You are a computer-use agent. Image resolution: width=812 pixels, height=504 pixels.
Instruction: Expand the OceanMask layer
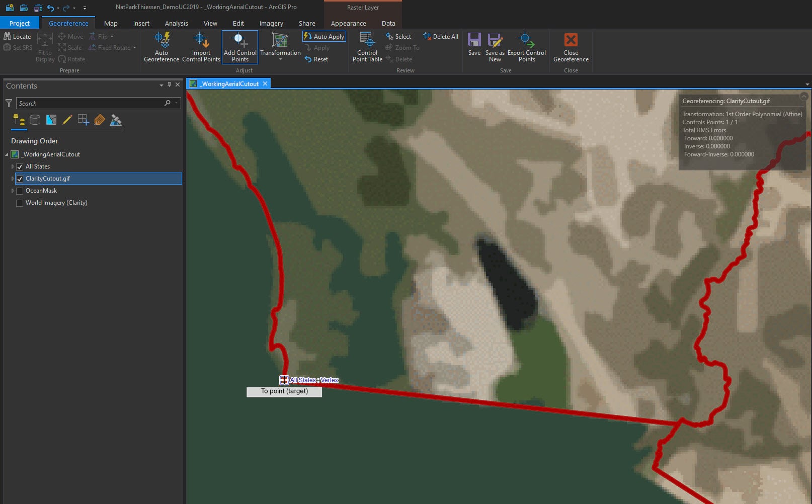13,191
